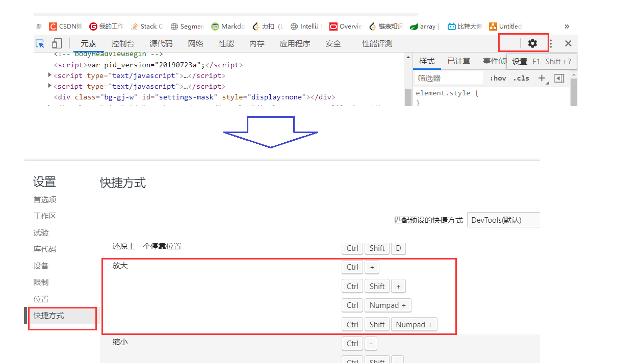Activate the inspect element picker icon

[x=40, y=43]
